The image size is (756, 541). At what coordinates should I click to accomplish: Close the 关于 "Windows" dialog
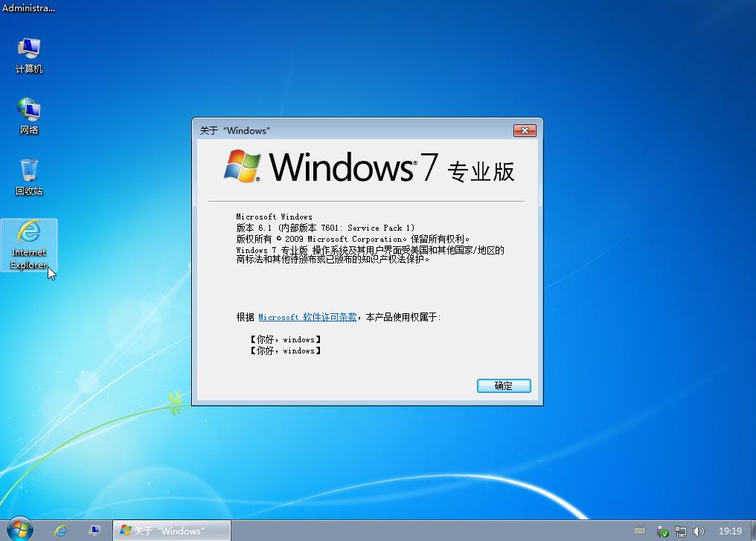click(x=525, y=131)
